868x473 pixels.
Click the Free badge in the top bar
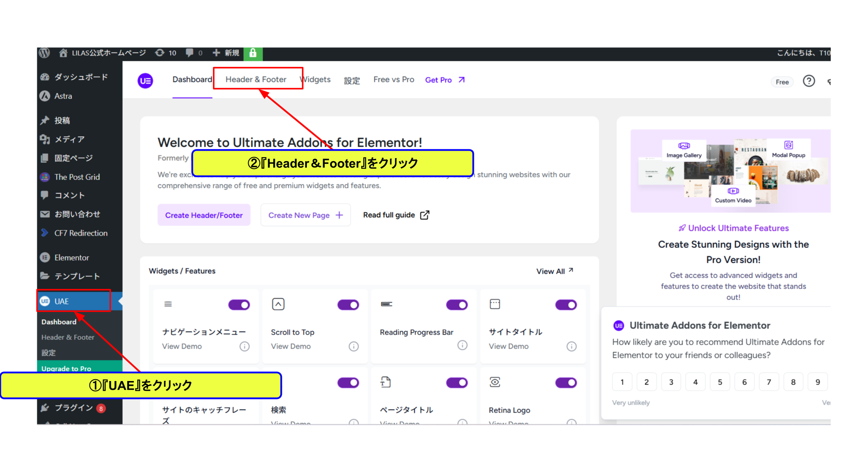pyautogui.click(x=782, y=82)
